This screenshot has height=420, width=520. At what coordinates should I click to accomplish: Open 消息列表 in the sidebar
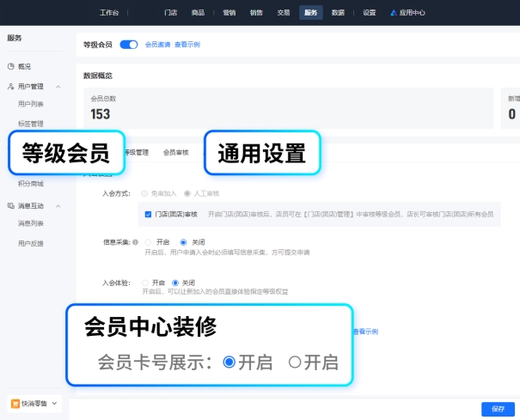[x=31, y=223]
